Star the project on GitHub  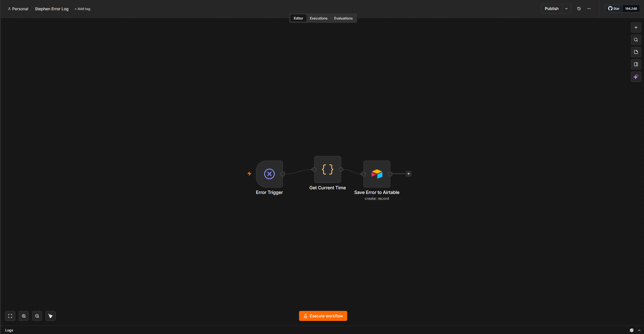pyautogui.click(x=614, y=8)
